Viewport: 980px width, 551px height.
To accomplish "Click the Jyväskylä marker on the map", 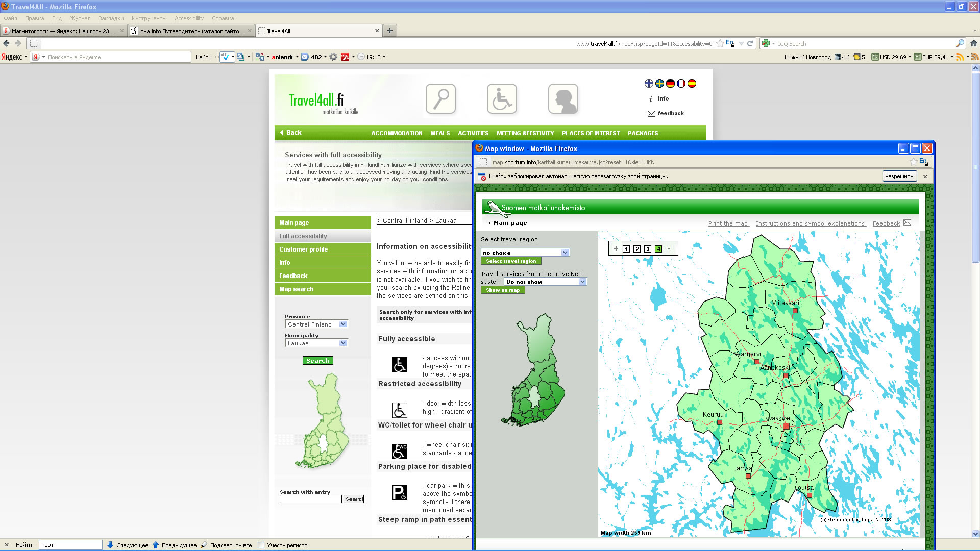I will coord(786,427).
